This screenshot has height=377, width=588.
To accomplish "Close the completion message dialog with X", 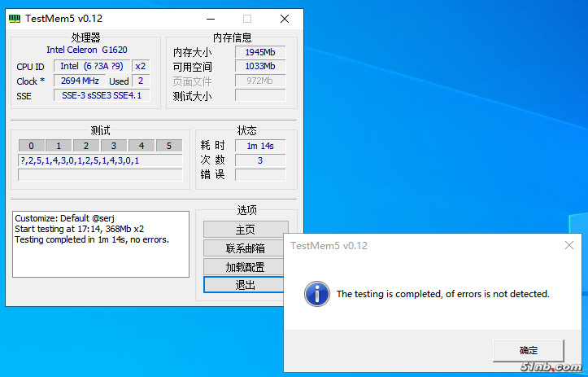I will tap(569, 245).
